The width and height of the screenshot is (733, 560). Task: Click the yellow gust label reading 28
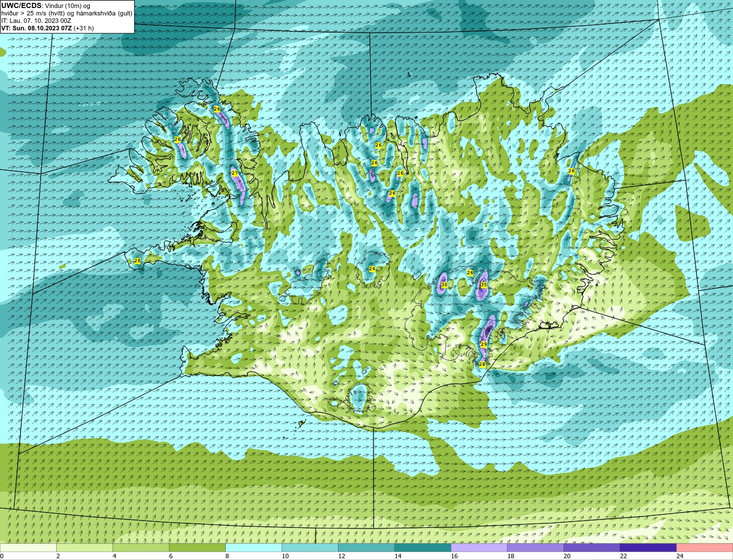click(482, 364)
